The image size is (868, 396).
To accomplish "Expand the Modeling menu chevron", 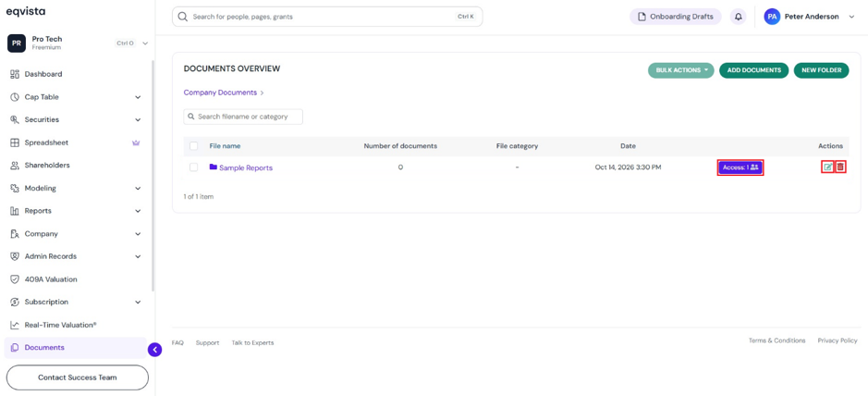I will (138, 189).
